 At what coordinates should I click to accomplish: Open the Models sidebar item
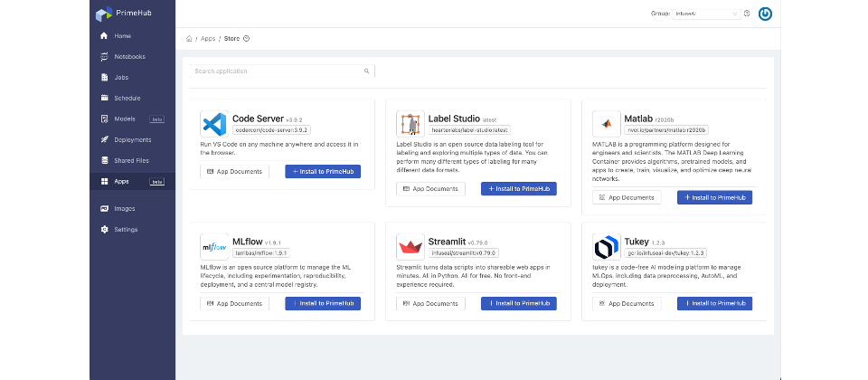tap(125, 119)
